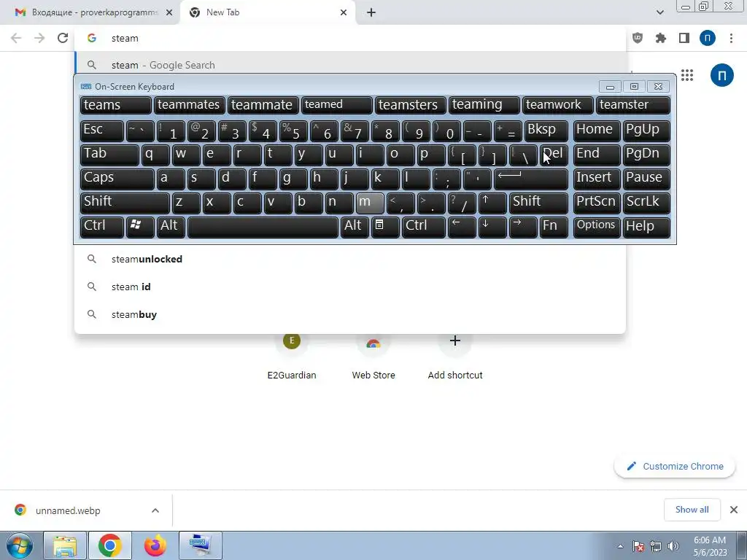Go forward using the browser forward arrow

point(39,38)
